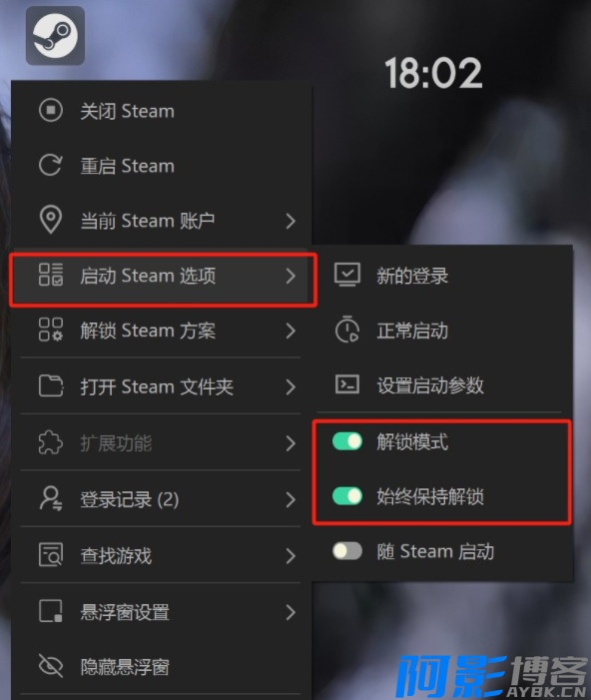Expand the 解锁 Steam 方案 submenu arrow
The width and height of the screenshot is (591, 700).
[291, 331]
